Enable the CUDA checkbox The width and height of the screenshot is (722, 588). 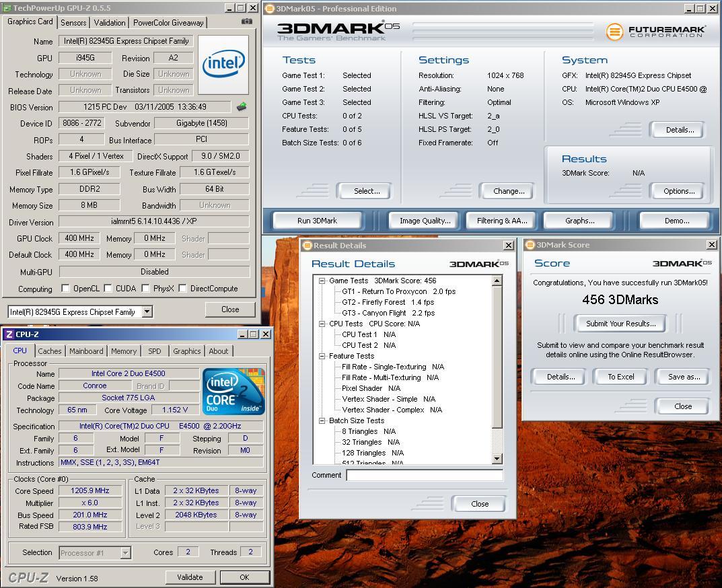coord(108,288)
